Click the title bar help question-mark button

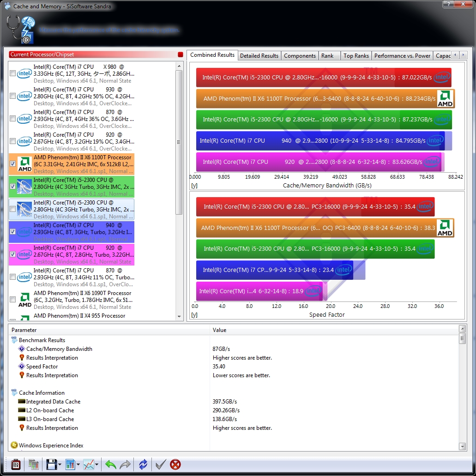[449, 4]
